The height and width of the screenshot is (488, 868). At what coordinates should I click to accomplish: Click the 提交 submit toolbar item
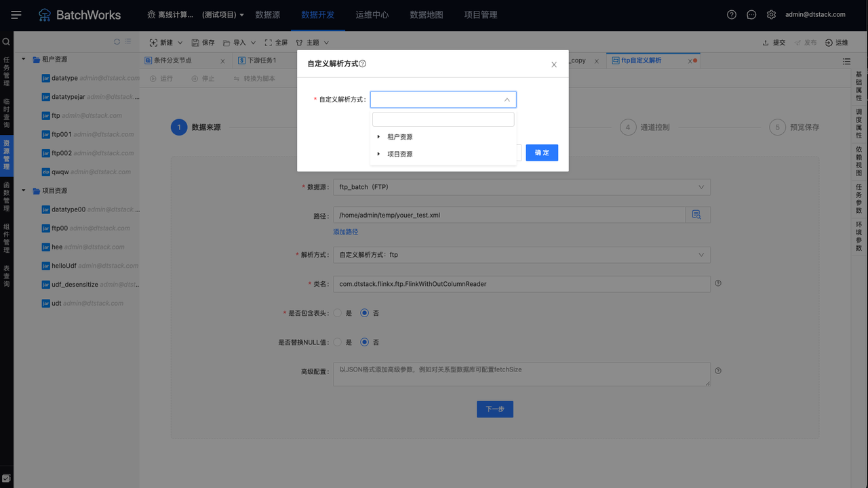(x=774, y=43)
